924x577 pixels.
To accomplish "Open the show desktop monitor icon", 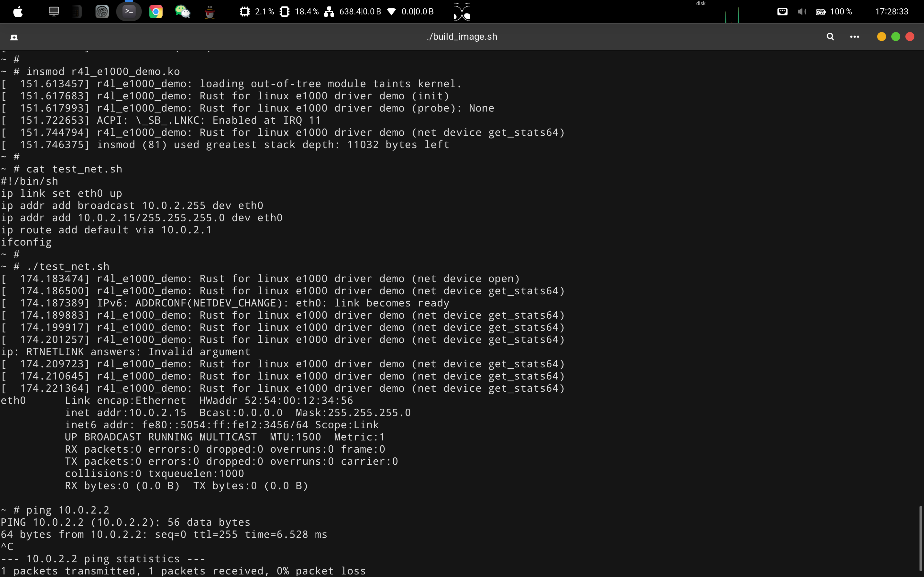I will pyautogui.click(x=54, y=12).
